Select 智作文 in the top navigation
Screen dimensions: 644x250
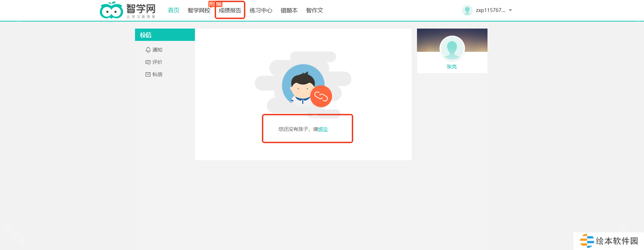click(x=314, y=10)
